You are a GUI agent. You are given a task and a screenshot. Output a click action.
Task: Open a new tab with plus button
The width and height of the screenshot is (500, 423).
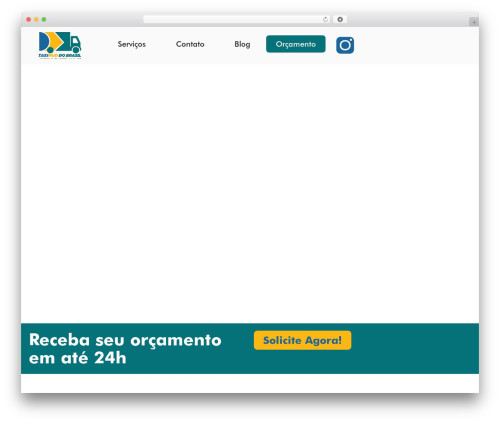[x=474, y=22]
